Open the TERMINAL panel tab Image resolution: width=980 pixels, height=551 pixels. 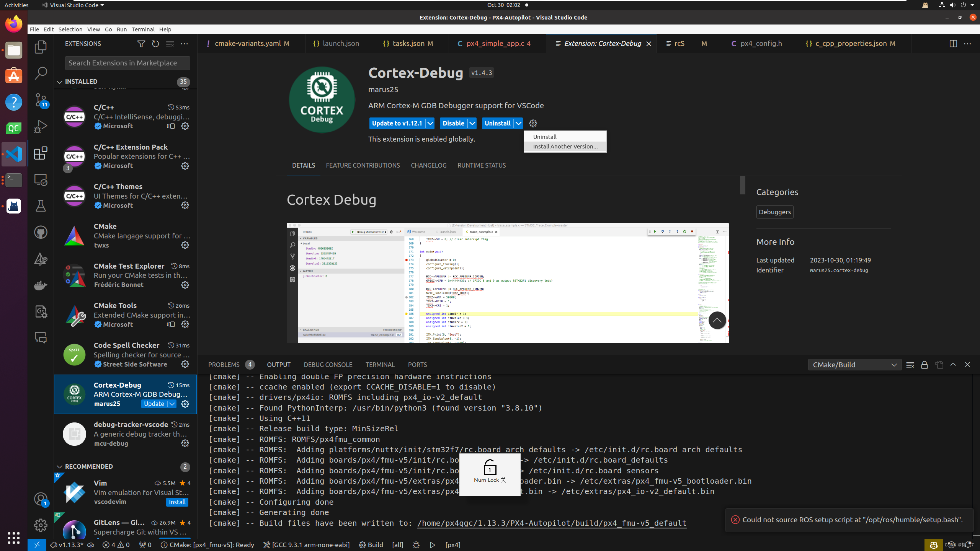coord(380,365)
